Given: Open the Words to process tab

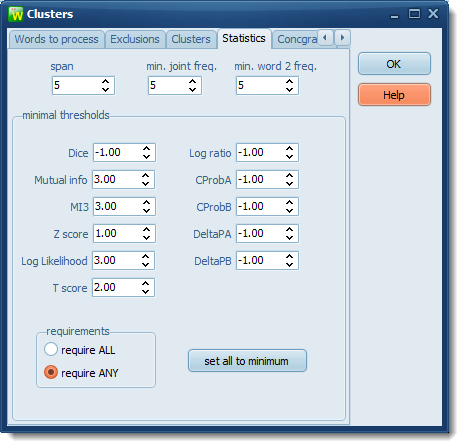Looking at the screenshot, I should [56, 39].
